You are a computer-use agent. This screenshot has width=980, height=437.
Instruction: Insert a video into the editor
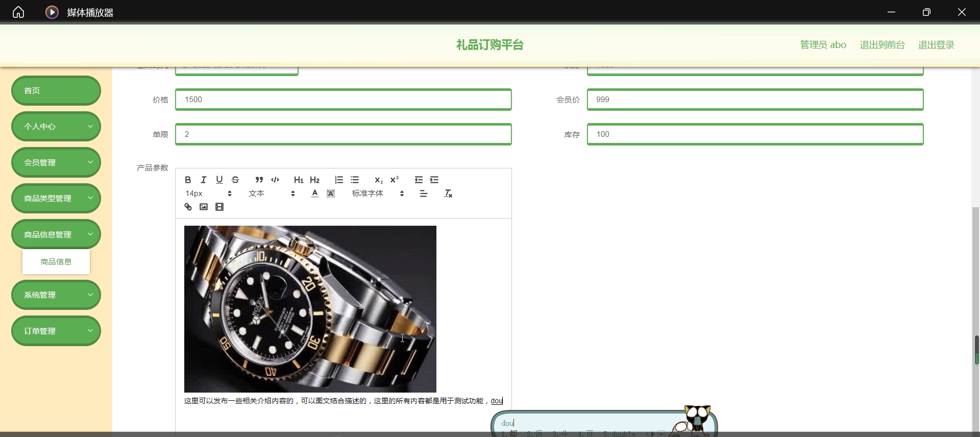[219, 207]
